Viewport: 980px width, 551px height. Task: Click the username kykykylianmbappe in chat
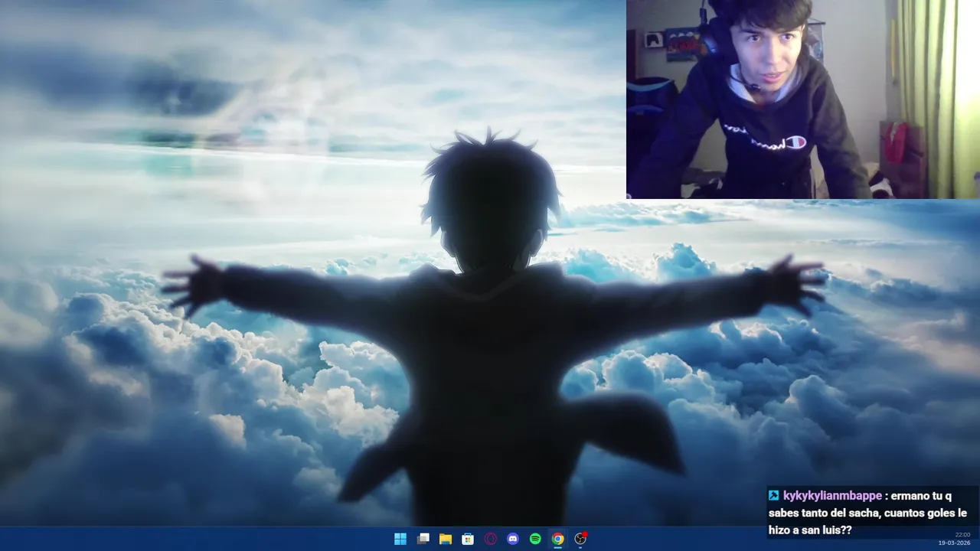832,496
